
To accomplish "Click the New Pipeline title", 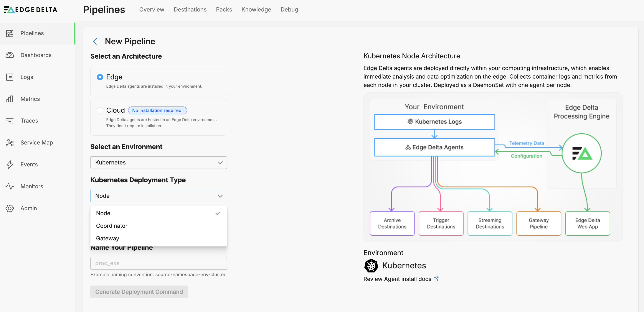I will [130, 41].
